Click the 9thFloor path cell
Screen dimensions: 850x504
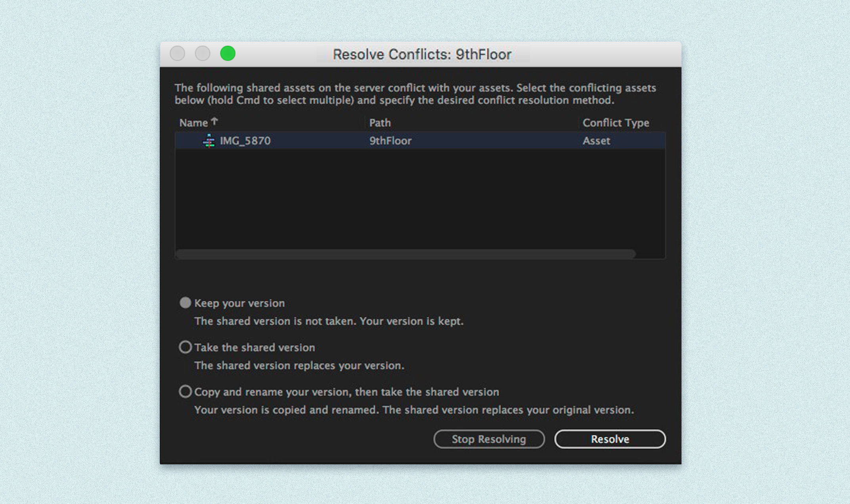390,141
